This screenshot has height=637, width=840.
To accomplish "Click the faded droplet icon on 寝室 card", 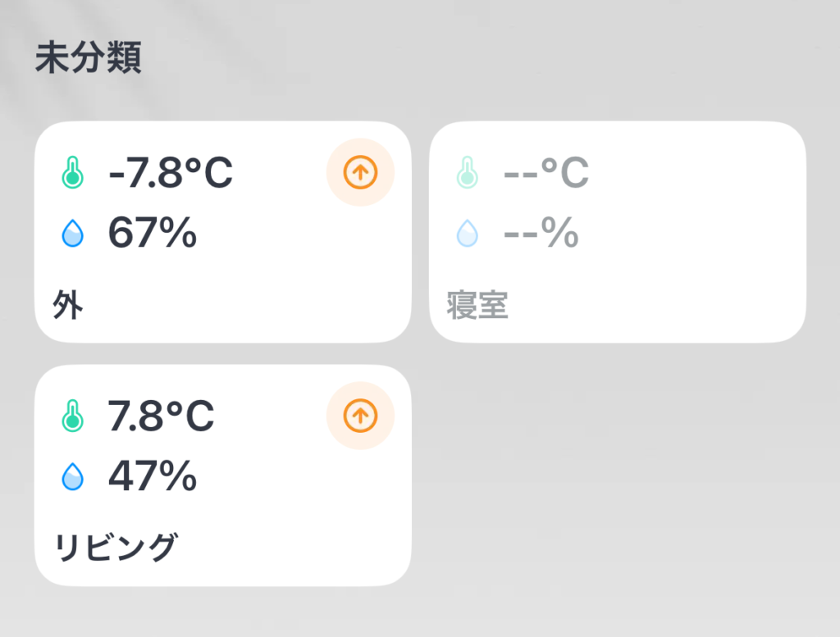I will 467,234.
